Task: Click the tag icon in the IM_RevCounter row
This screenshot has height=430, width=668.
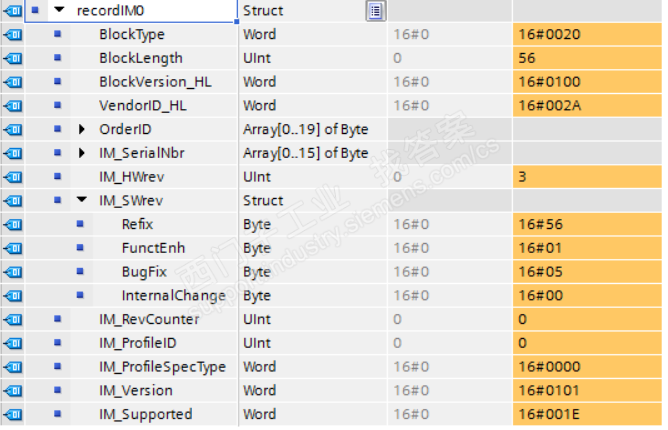Action: click(12, 319)
